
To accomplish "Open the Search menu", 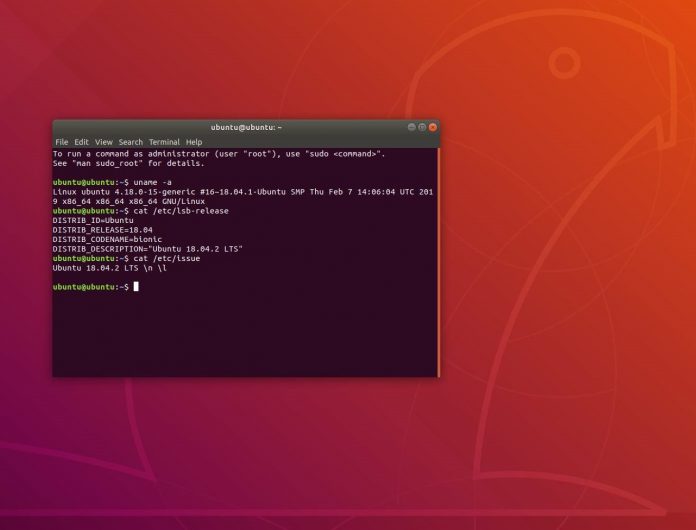I will click(x=130, y=142).
